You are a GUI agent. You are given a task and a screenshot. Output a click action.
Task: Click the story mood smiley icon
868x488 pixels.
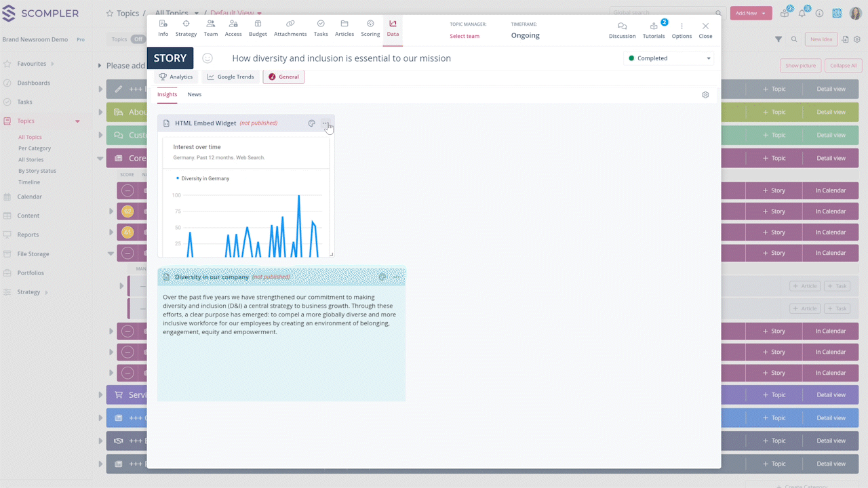point(208,58)
